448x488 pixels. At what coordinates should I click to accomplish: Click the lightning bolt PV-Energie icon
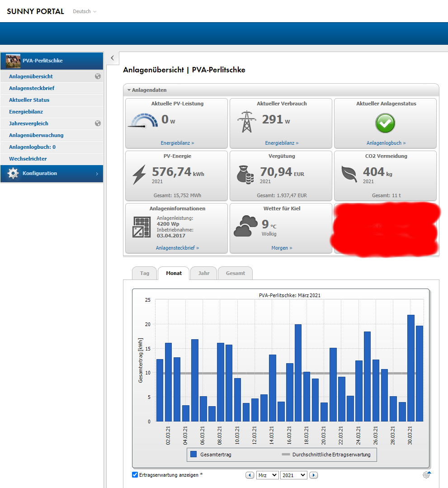pyautogui.click(x=139, y=175)
